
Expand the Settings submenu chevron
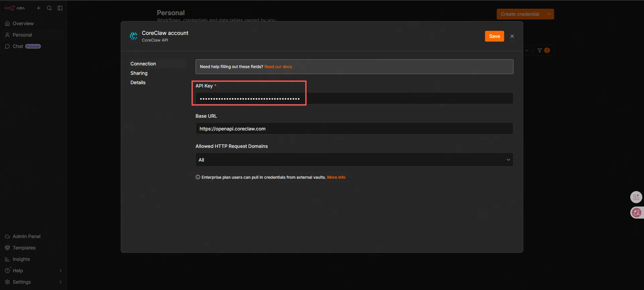point(61,282)
